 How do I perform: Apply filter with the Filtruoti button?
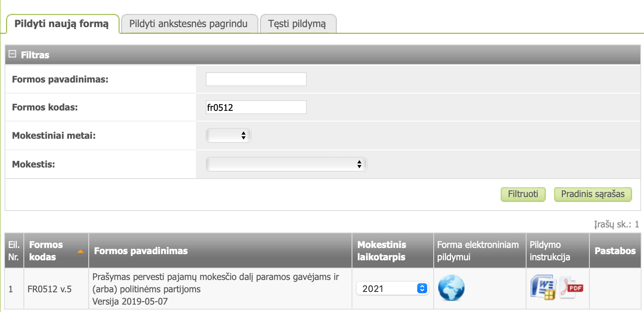tap(523, 194)
